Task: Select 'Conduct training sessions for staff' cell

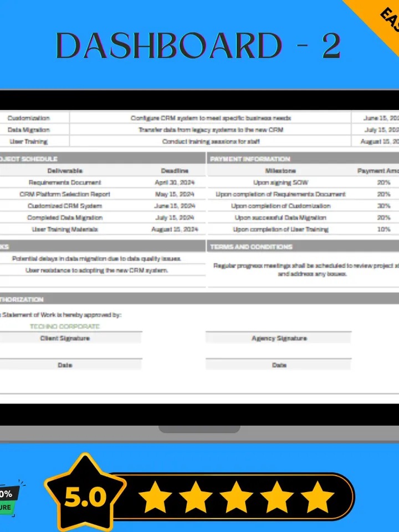Action: pyautogui.click(x=211, y=141)
